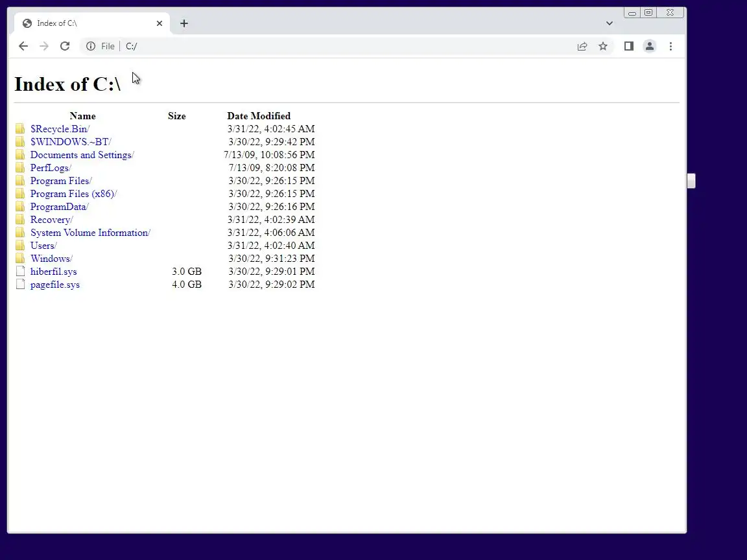Viewport: 747px width, 560px height.
Task: Click file icon beside hiberfil.sys
Action: (20, 271)
